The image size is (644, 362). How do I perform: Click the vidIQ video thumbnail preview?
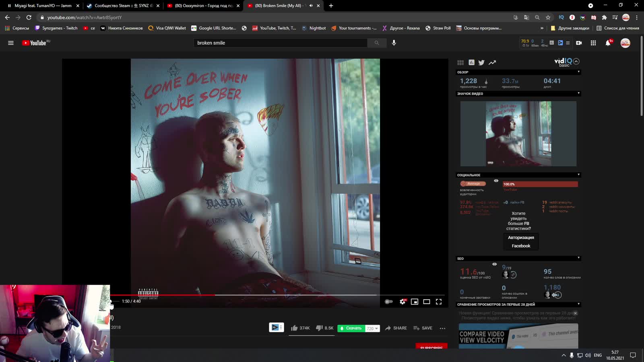[518, 134]
